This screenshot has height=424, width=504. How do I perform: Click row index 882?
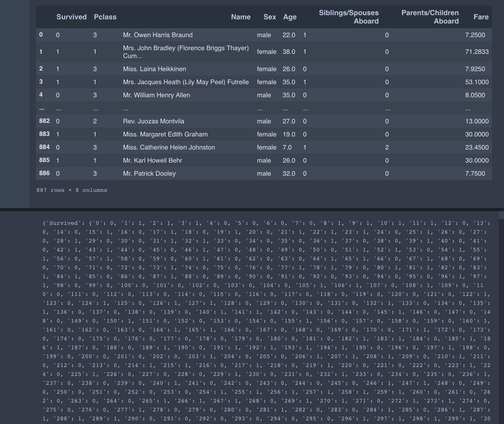coord(44,121)
